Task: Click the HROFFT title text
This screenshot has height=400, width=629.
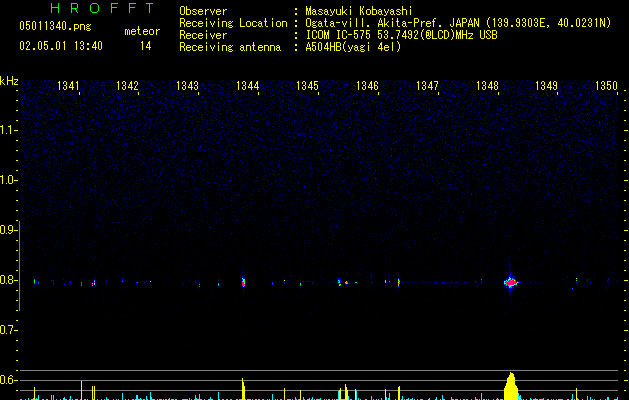Action: [103, 8]
